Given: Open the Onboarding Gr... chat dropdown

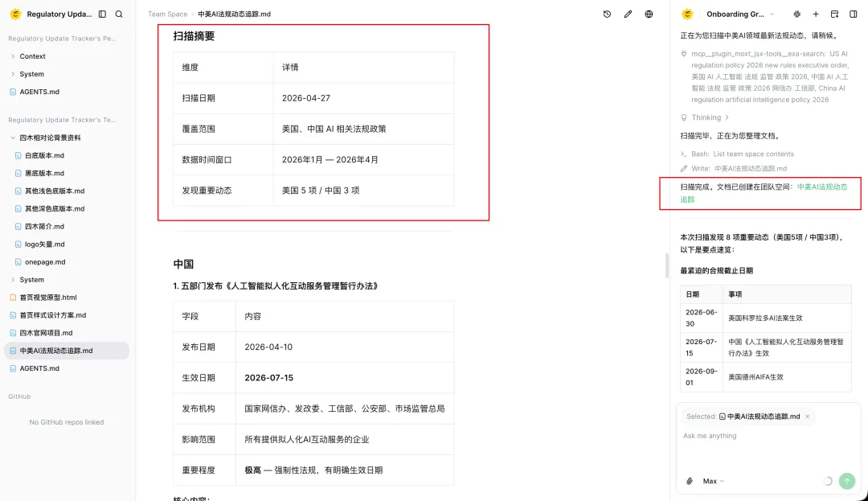Looking at the screenshot, I should [x=739, y=14].
